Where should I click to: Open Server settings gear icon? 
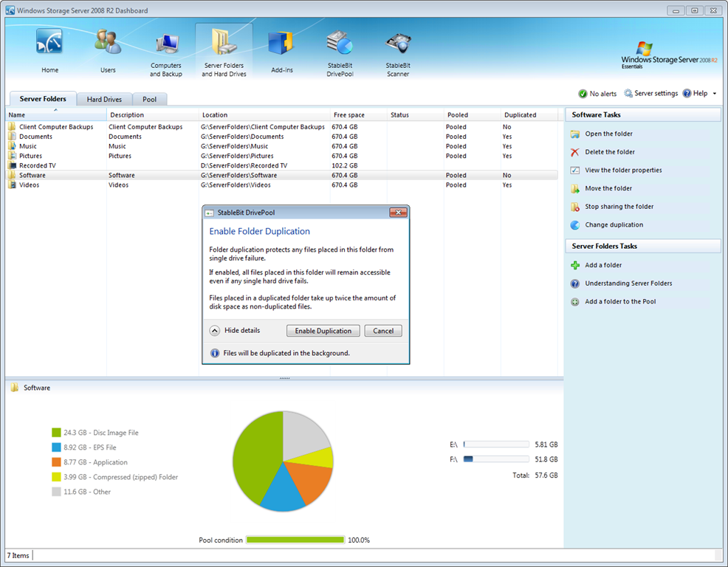click(x=628, y=93)
